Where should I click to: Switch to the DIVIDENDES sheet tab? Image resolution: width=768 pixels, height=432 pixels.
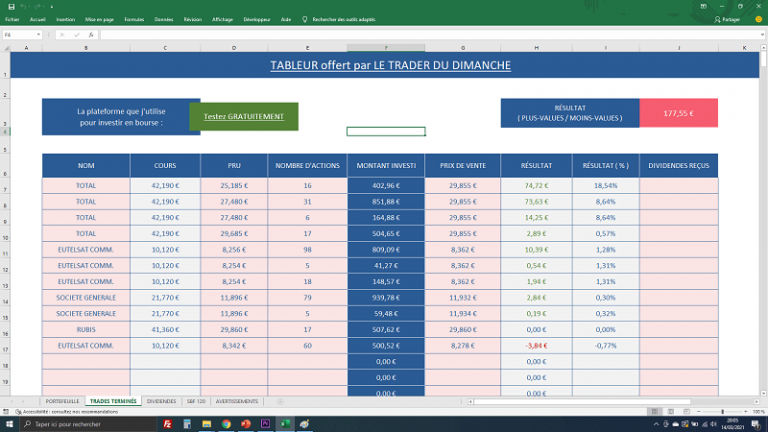point(161,401)
